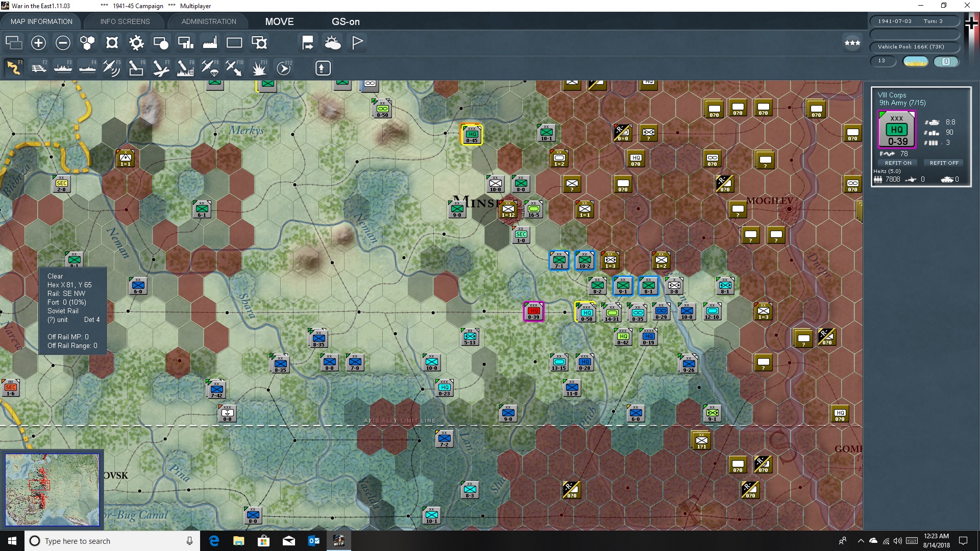Show the weather overlay icon
The width and height of the screenshot is (980, 551).
pos(333,43)
